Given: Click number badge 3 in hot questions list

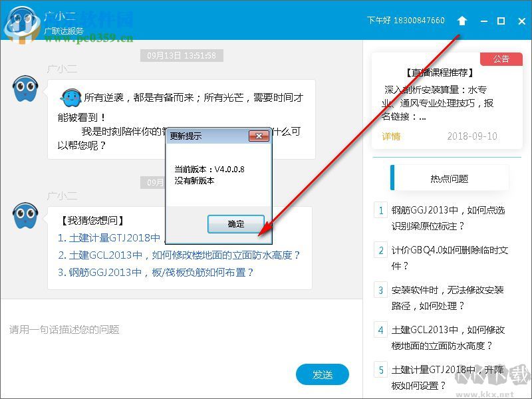Looking at the screenshot, I should (380, 290).
